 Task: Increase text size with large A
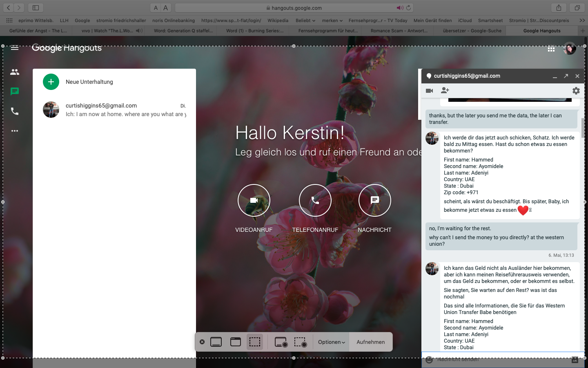165,8
